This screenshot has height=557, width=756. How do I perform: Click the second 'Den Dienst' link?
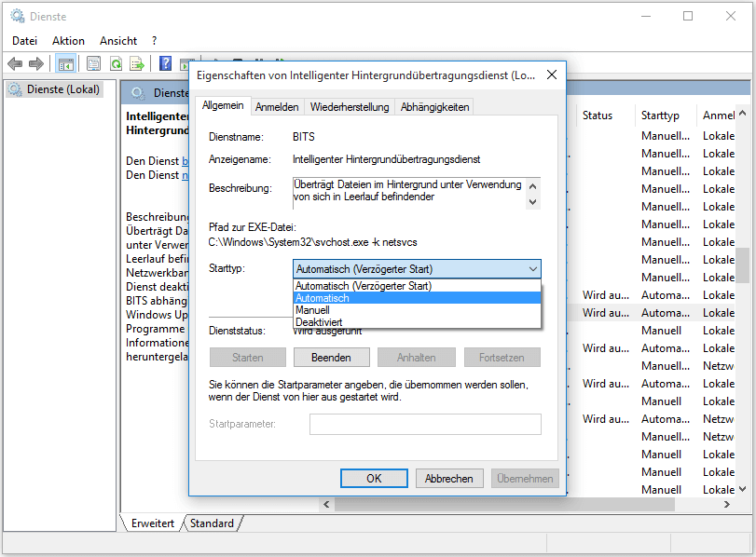tap(185, 175)
